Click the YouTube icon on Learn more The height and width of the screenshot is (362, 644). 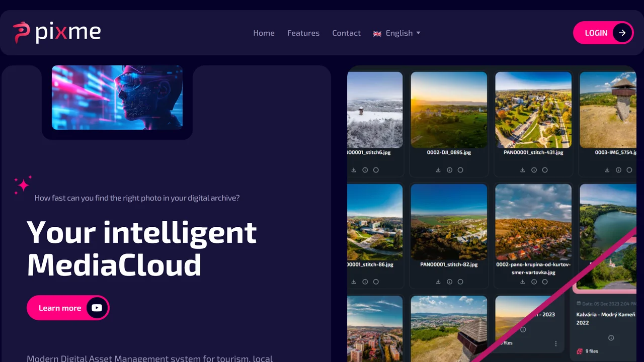coord(97,308)
